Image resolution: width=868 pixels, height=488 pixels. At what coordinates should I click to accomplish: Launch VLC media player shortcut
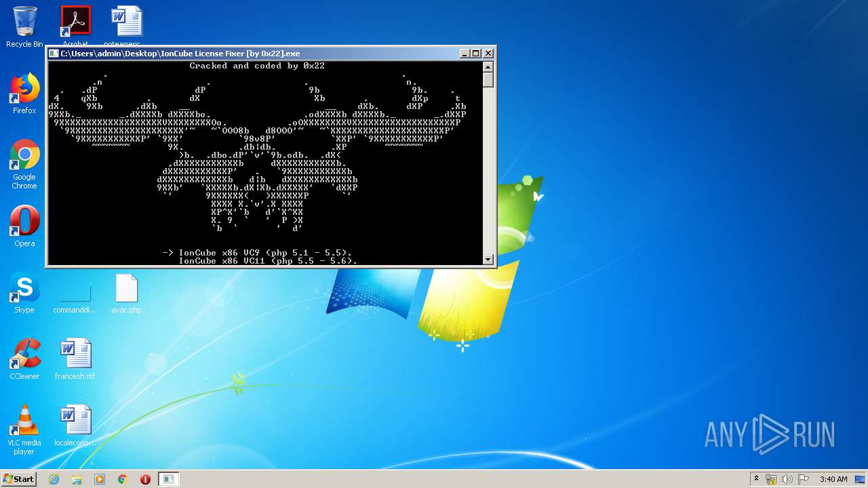click(x=24, y=430)
